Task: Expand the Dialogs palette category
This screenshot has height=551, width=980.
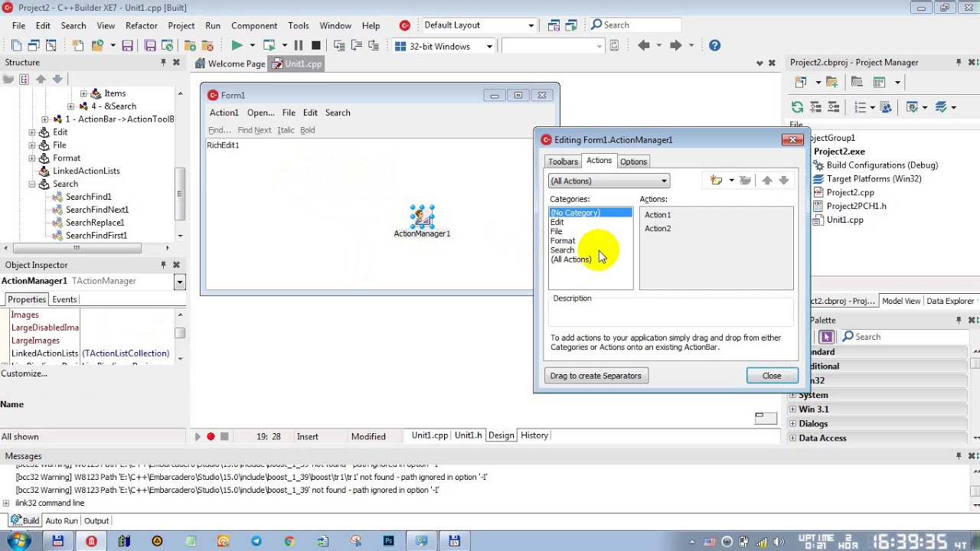Action: 793,424
